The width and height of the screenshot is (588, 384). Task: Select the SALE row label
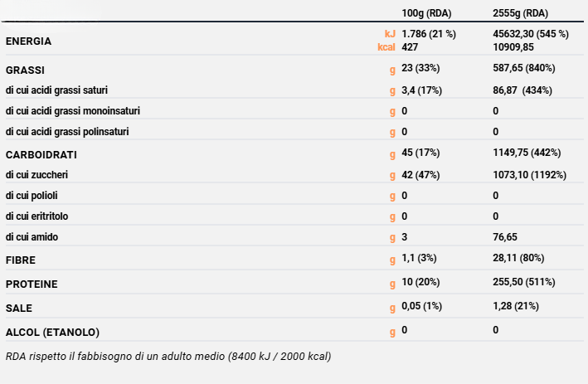click(18, 309)
